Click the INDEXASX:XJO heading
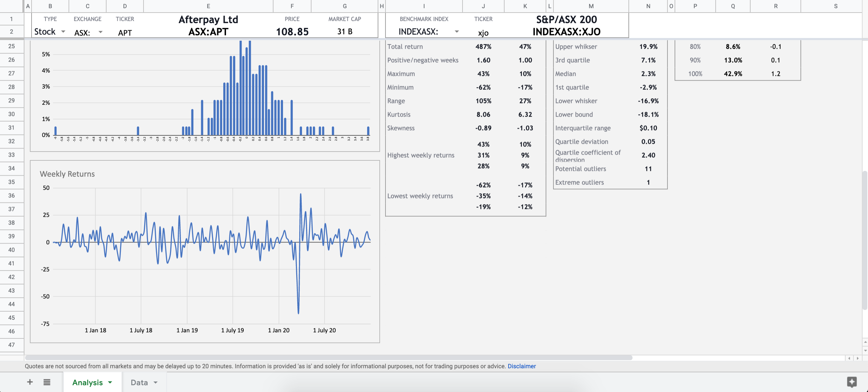The image size is (868, 392). pyautogui.click(x=566, y=32)
